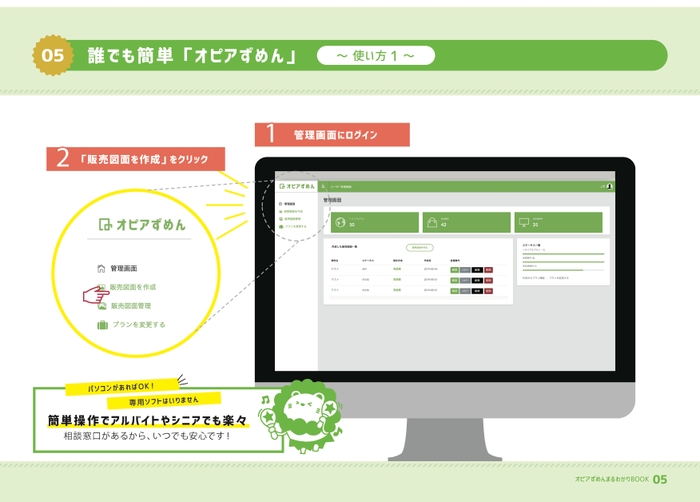Open the user avatar icon in top bar
700x502 pixels.
(x=609, y=186)
